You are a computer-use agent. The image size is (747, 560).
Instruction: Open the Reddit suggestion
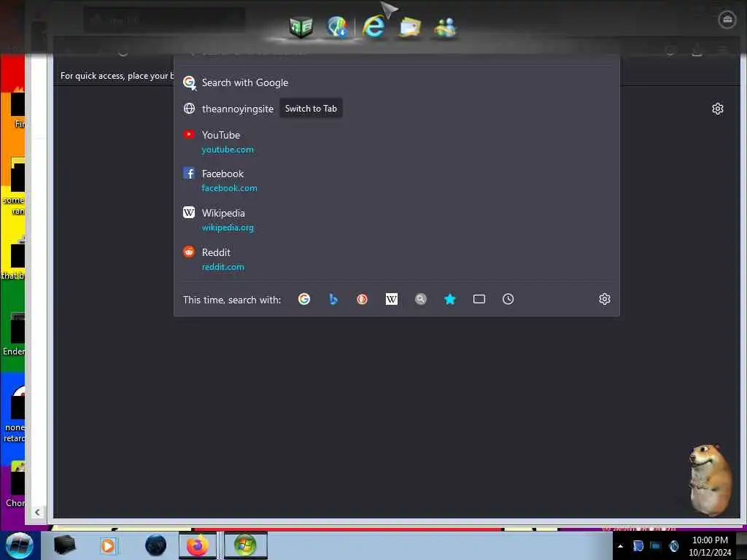(396, 259)
